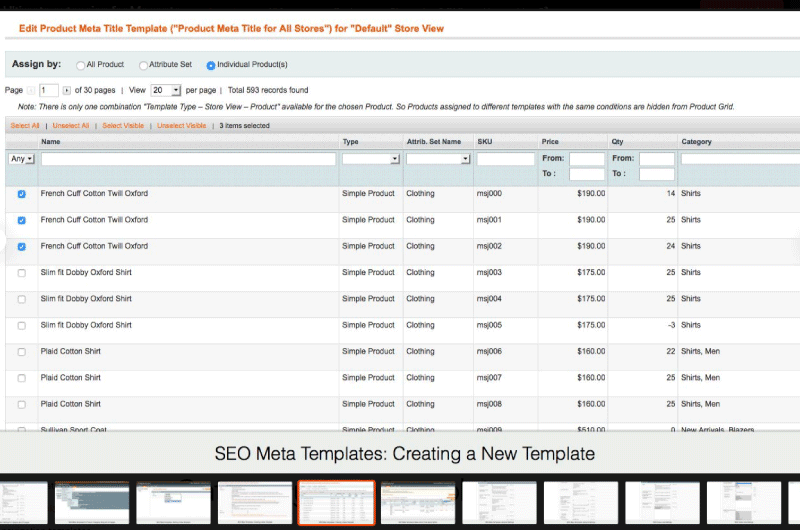Click the $160.00 price in msj006 row
This screenshot has width=800, height=530.
click(x=591, y=351)
